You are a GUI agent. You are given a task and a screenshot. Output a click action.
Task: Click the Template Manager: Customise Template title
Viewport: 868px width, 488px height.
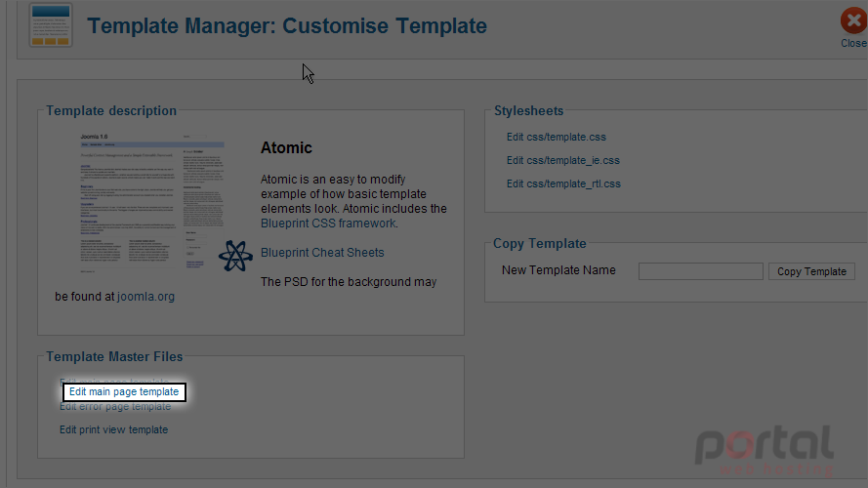287,26
